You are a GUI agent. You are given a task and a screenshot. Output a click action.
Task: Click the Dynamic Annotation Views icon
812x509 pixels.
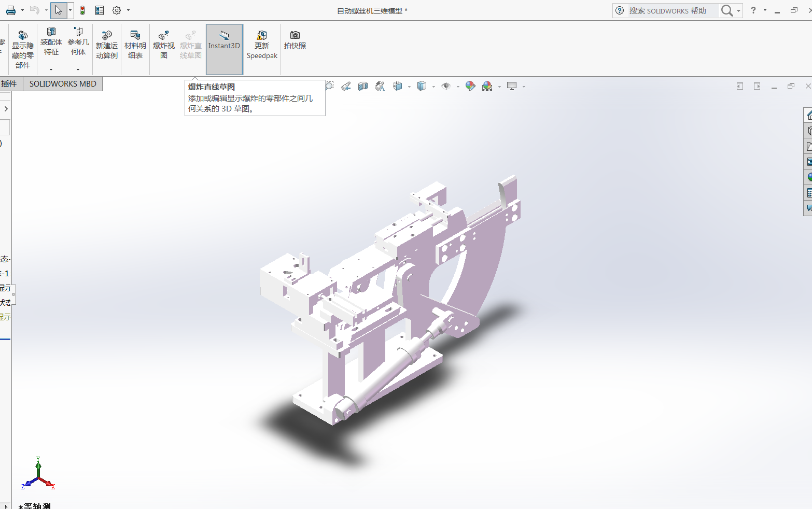pyautogui.click(x=380, y=86)
